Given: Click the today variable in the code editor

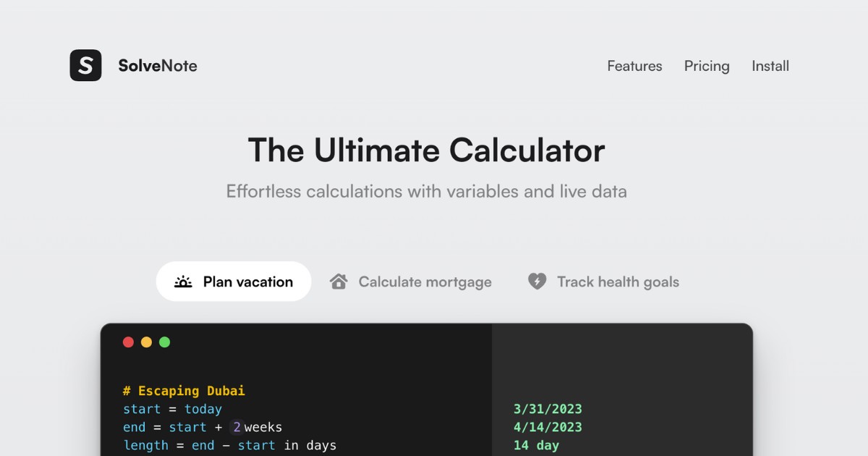Looking at the screenshot, I should point(205,409).
